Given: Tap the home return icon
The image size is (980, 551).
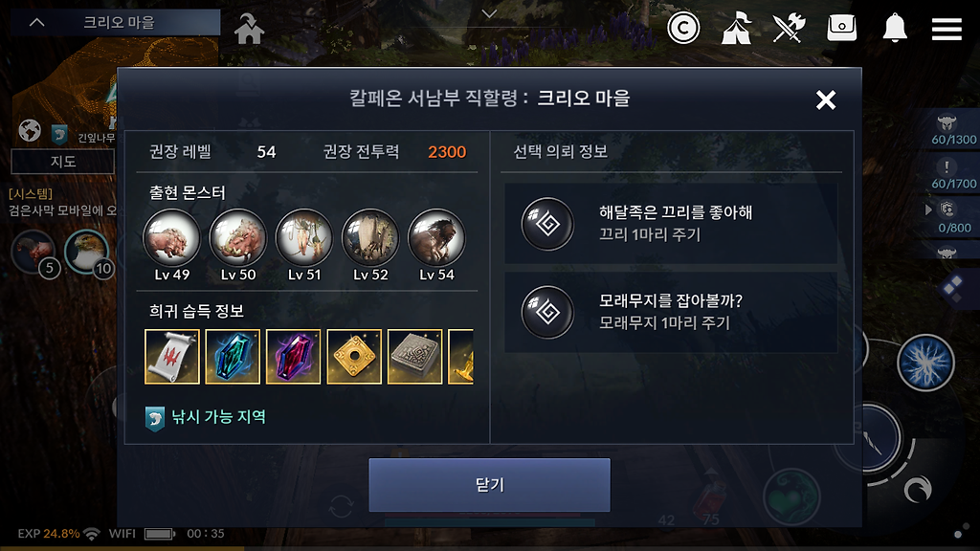Looking at the screenshot, I should coord(249,29).
